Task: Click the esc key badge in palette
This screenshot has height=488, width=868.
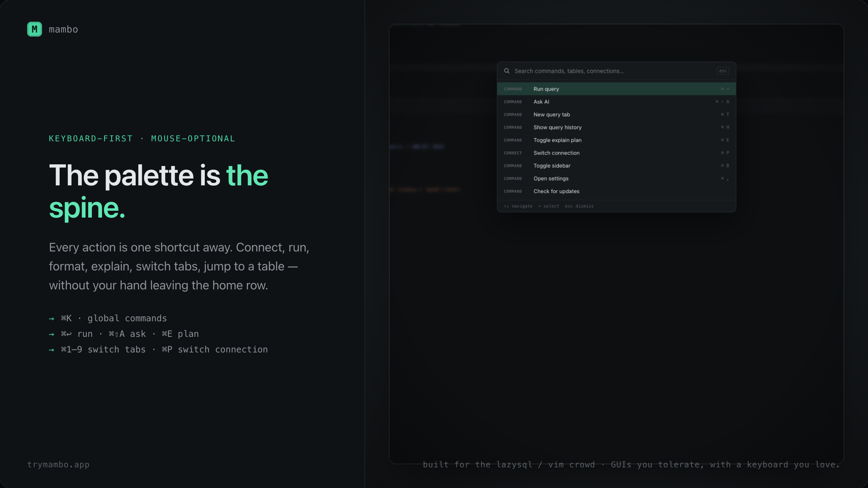Action: [x=723, y=71]
